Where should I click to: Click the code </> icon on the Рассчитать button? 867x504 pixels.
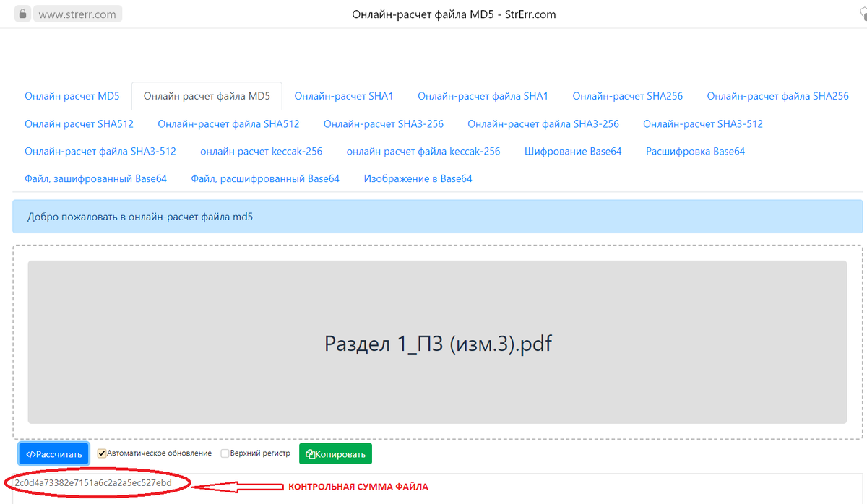tap(30, 453)
